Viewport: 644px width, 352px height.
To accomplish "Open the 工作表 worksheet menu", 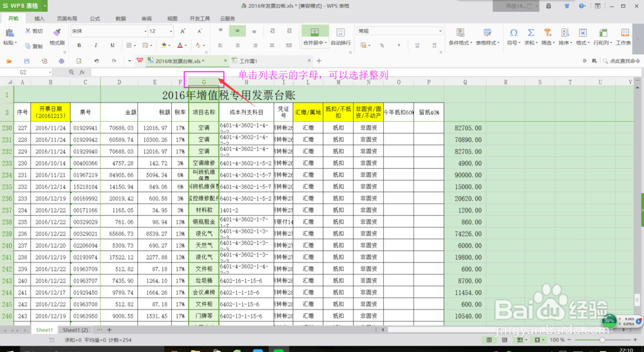I will point(624,37).
